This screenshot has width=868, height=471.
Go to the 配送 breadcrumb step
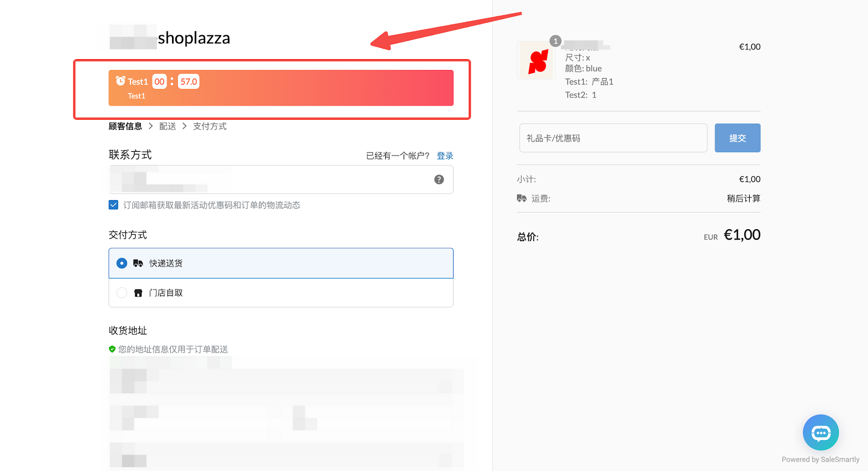click(x=168, y=126)
